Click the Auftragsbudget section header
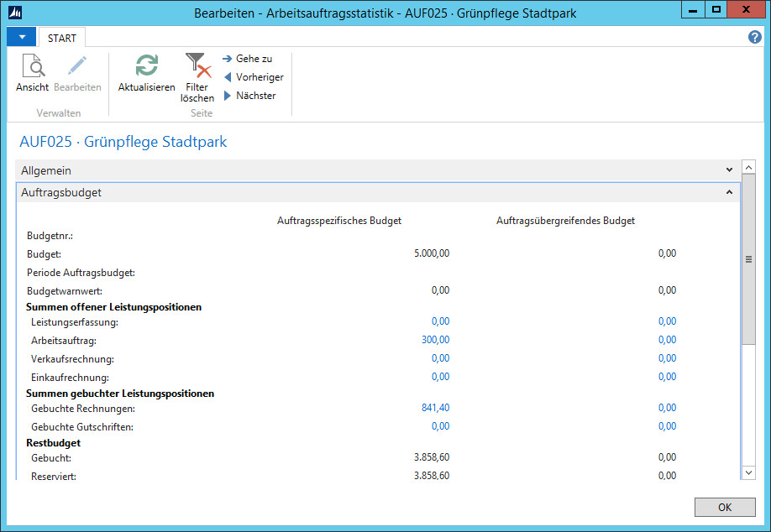Screen dimensions: 771x532 click(x=378, y=192)
